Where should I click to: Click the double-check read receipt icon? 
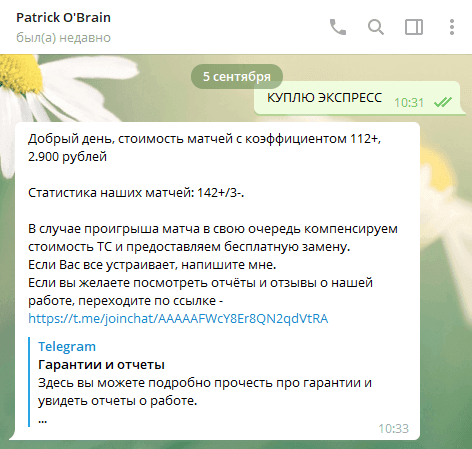point(443,102)
